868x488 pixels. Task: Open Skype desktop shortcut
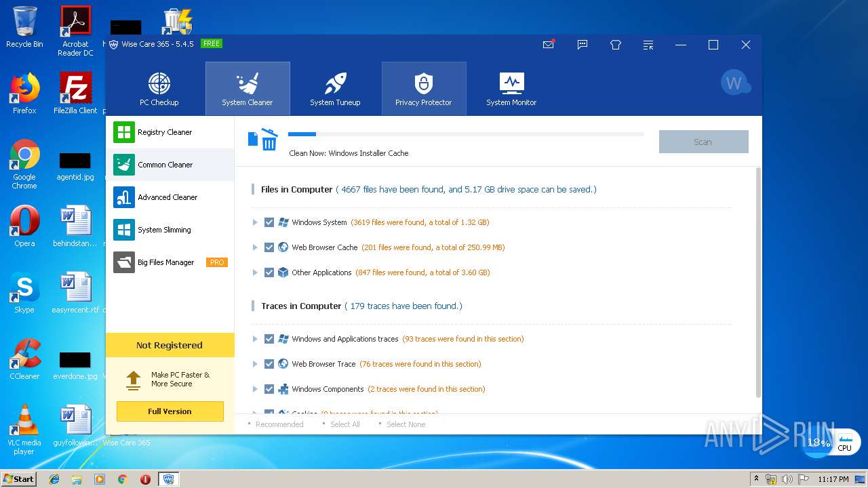(x=24, y=293)
